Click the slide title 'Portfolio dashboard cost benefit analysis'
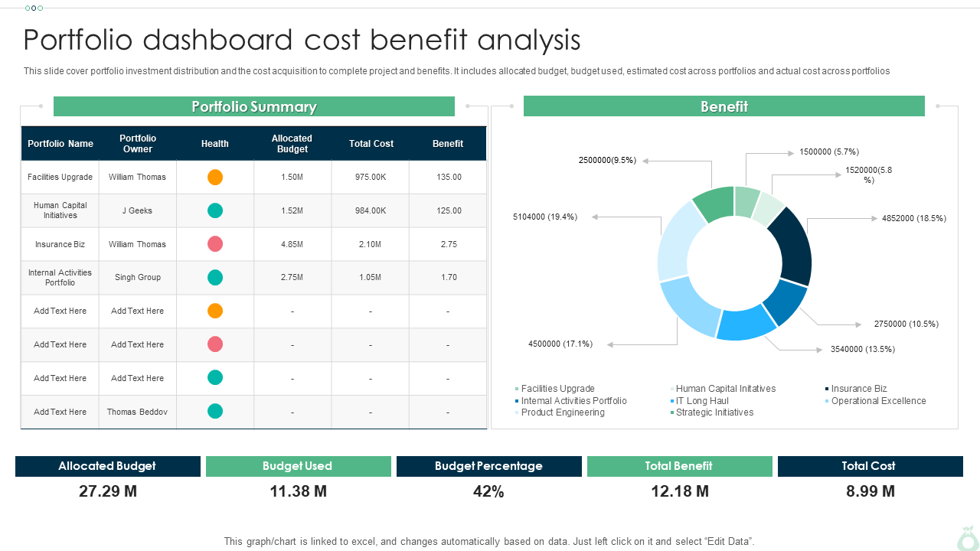 pyautogui.click(x=302, y=40)
